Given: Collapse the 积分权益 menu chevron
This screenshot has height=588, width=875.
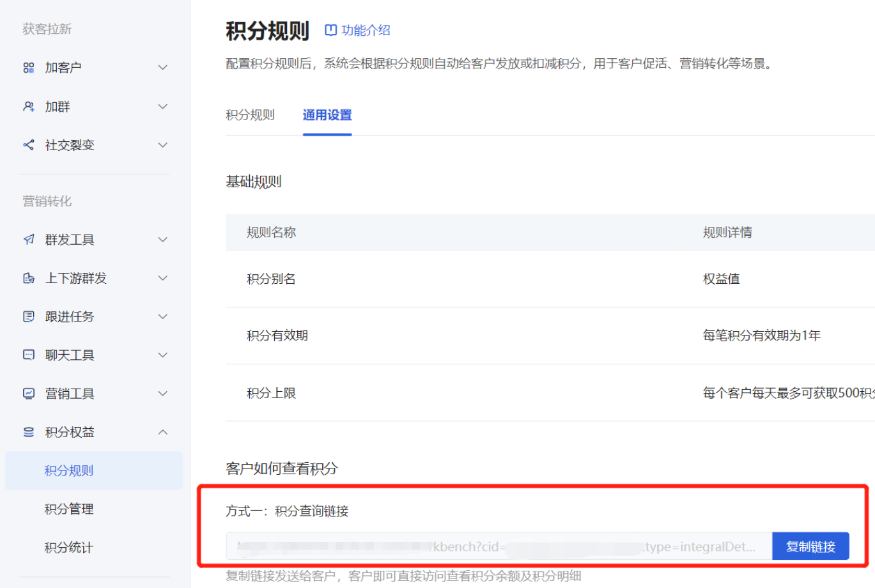Looking at the screenshot, I should 163,432.
